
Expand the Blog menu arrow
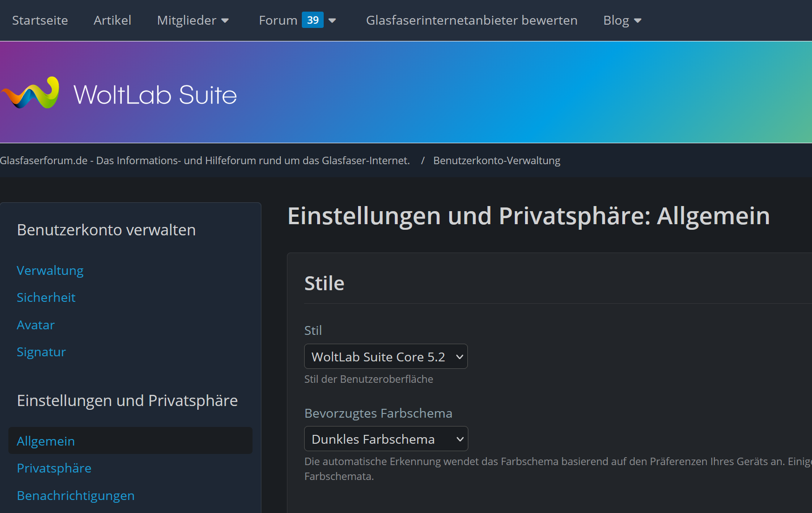pos(638,20)
